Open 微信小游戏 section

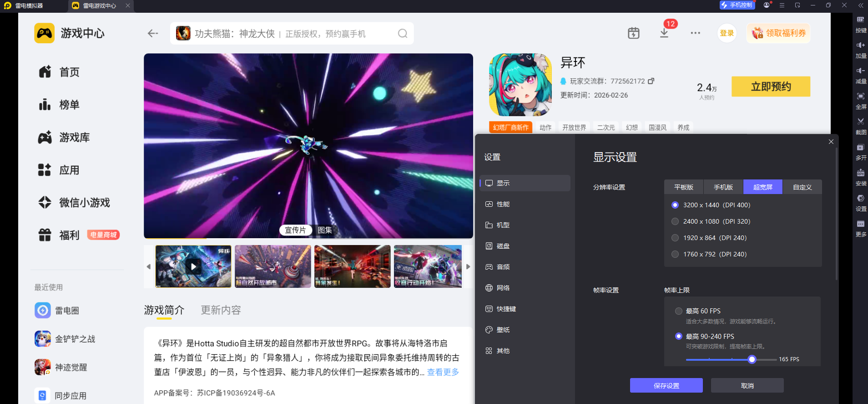click(x=74, y=203)
